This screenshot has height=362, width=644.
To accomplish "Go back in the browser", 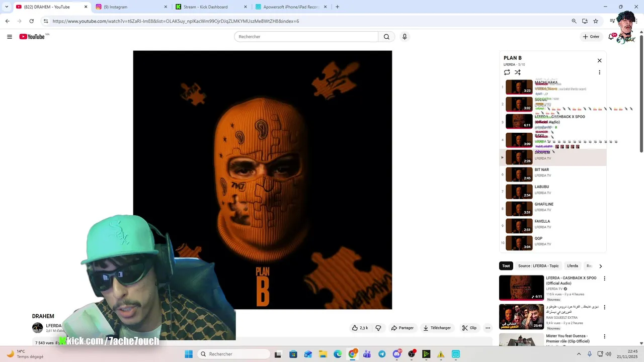I will (7, 21).
